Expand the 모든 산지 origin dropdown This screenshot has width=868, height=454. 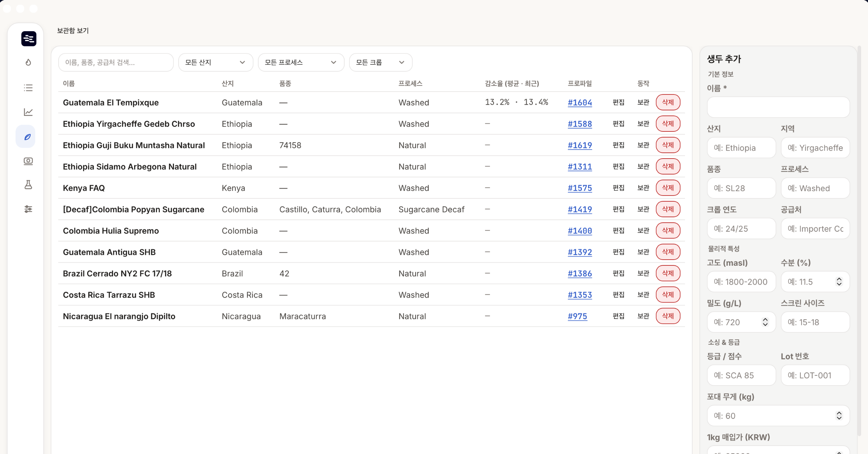click(x=216, y=62)
